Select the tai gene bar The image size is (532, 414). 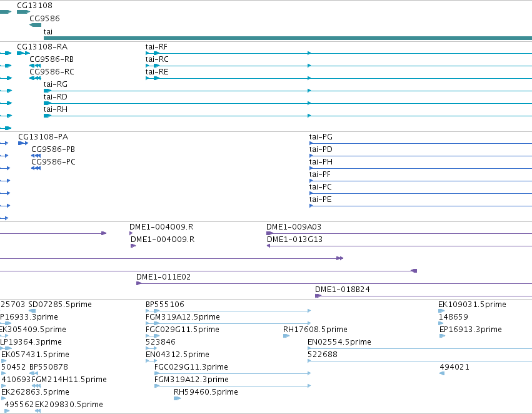(288, 38)
